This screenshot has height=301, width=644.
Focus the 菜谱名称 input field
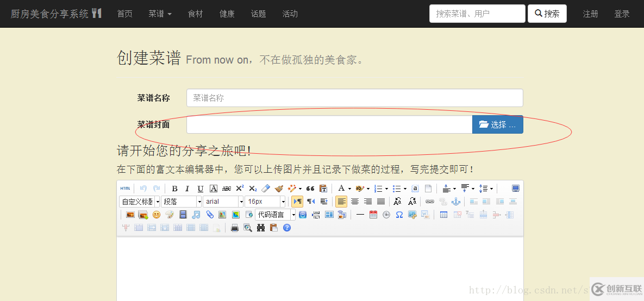[x=355, y=98]
